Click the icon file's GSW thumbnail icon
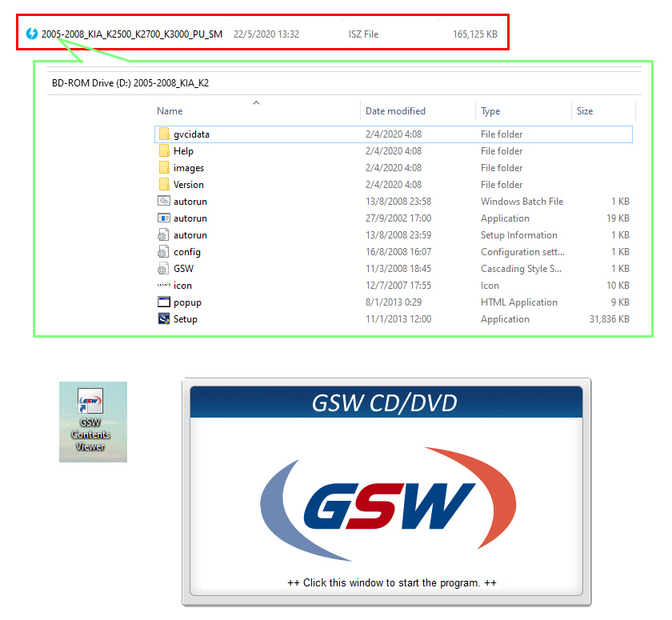The width and height of the screenshot is (672, 620). click(x=164, y=285)
